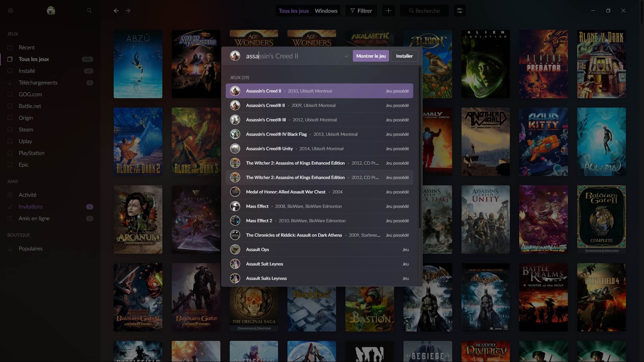
Task: Click the plus add button in toolbar
Action: pos(388,11)
